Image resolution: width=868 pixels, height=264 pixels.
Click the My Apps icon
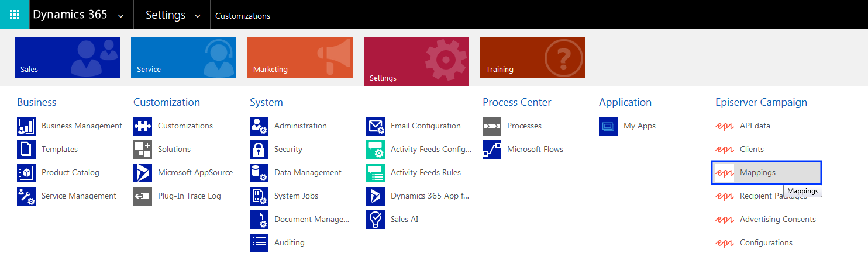[x=608, y=126]
